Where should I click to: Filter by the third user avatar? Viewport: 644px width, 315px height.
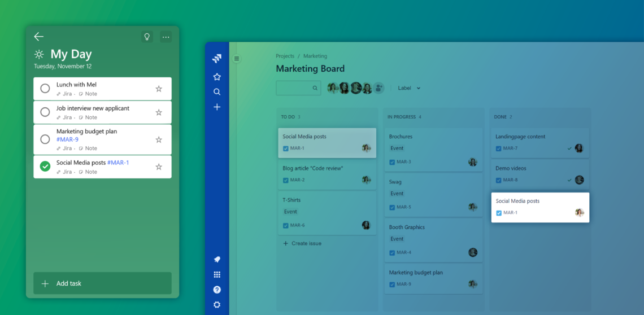click(x=356, y=88)
